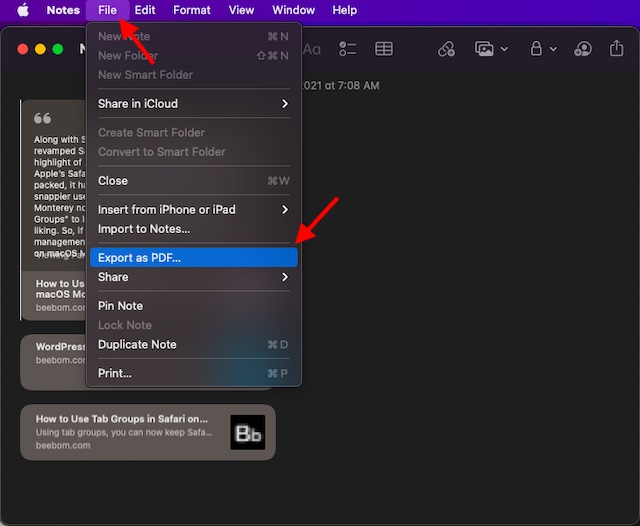Click the add link icon in toolbar

click(446, 49)
